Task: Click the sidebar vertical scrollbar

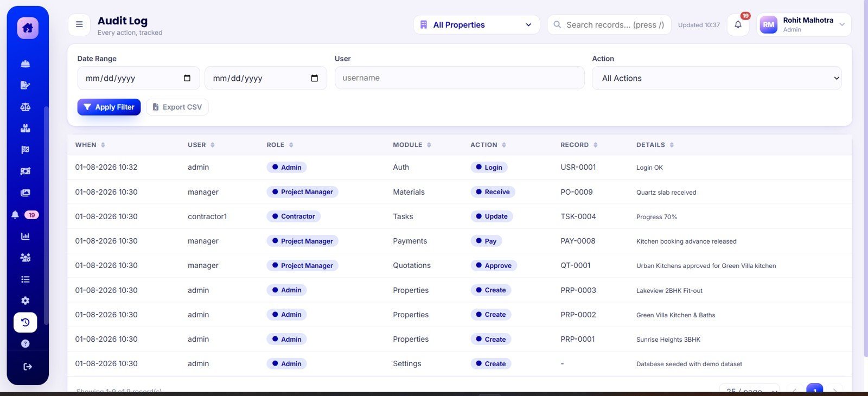Action: [x=46, y=215]
